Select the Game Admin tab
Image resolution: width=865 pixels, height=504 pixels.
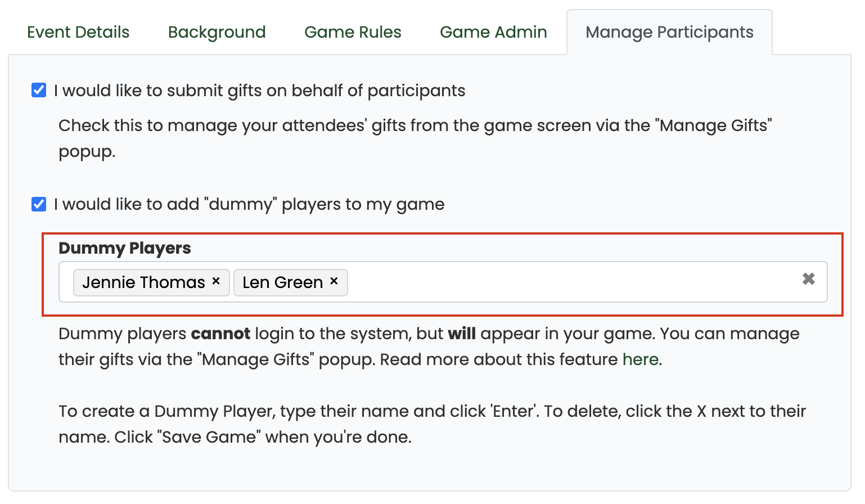[493, 32]
